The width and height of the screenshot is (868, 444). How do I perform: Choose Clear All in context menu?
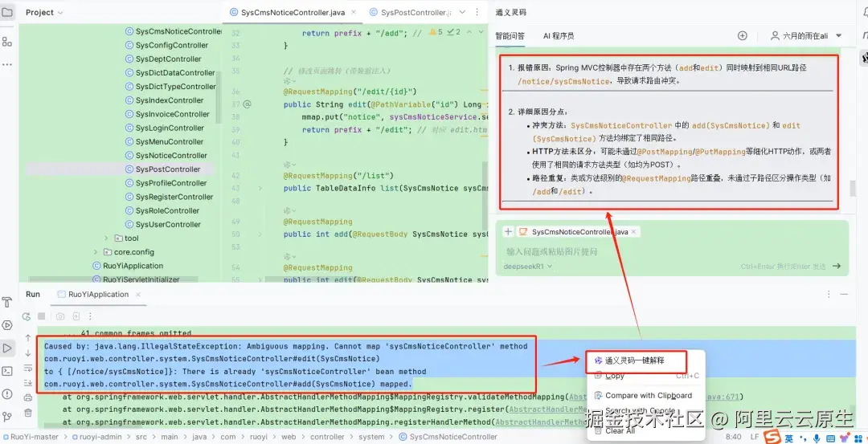click(620, 430)
